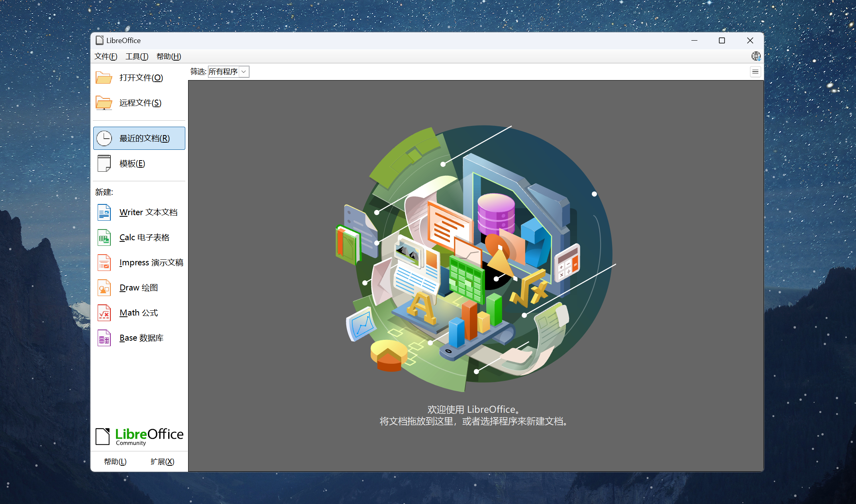Image resolution: width=856 pixels, height=504 pixels.
Task: Select the Recent Documents clock icon
Action: (x=104, y=138)
